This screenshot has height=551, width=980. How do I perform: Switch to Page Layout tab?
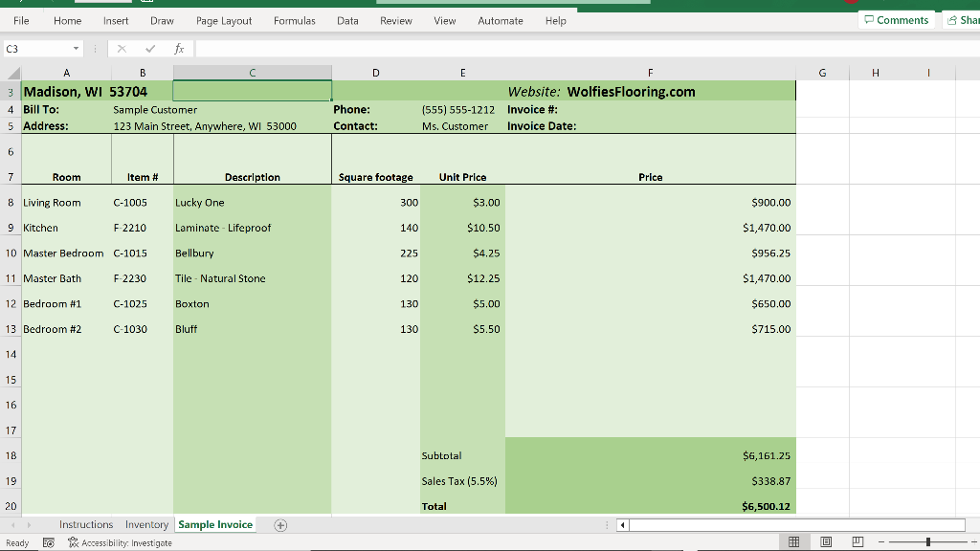[x=224, y=21]
